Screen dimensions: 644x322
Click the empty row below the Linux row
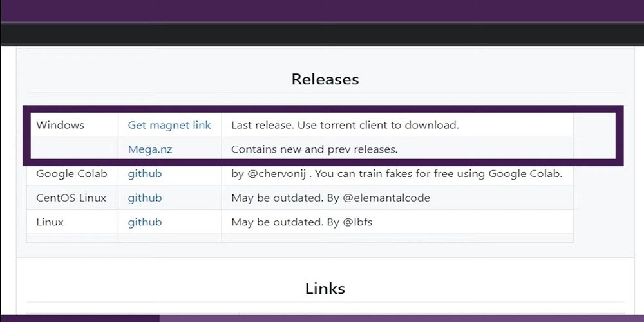(x=299, y=238)
